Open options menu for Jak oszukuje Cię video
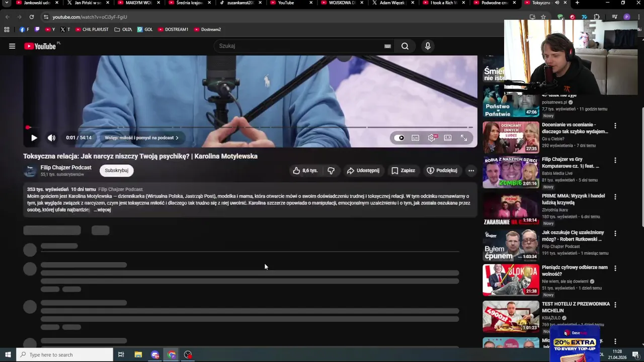 (615, 233)
